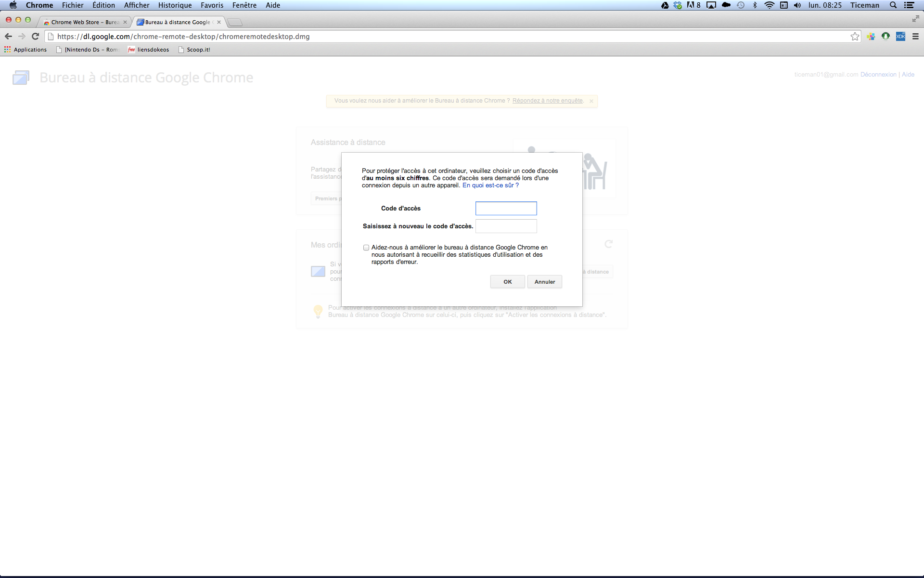This screenshot has height=578, width=924.
Task: Enter full screen with the corner arrows icon
Action: click(915, 19)
